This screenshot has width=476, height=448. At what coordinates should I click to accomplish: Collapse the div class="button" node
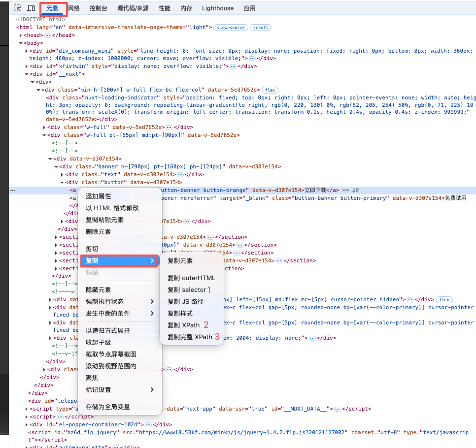[62, 183]
